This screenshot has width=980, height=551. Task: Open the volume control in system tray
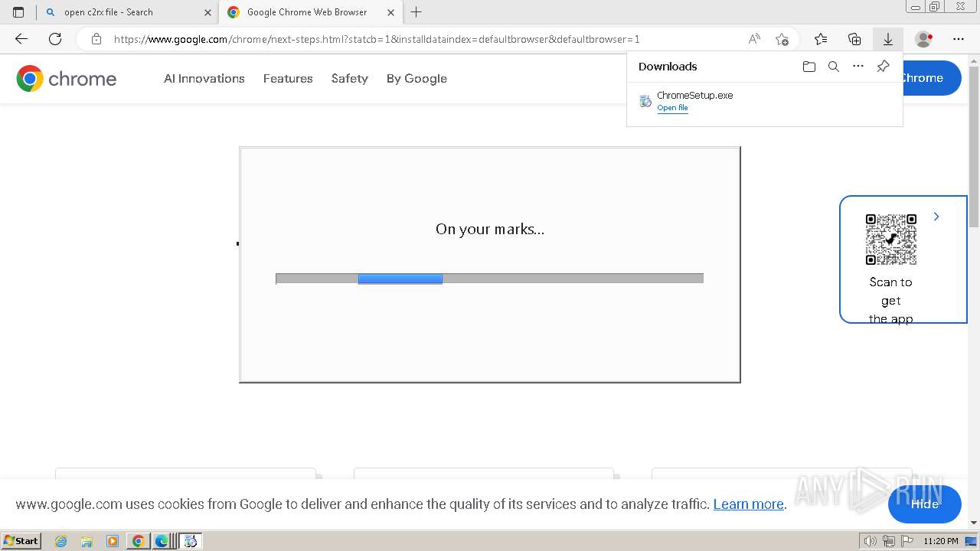coord(871,541)
